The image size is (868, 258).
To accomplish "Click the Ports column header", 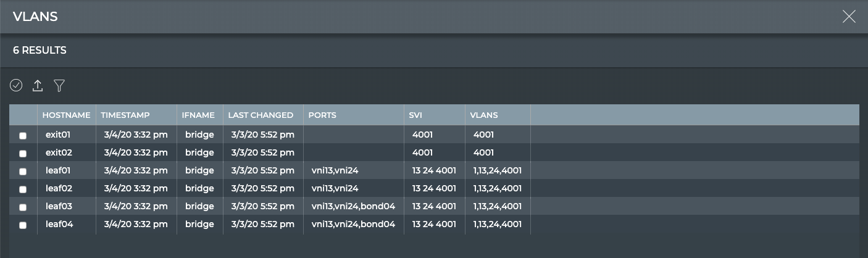I will [x=322, y=115].
